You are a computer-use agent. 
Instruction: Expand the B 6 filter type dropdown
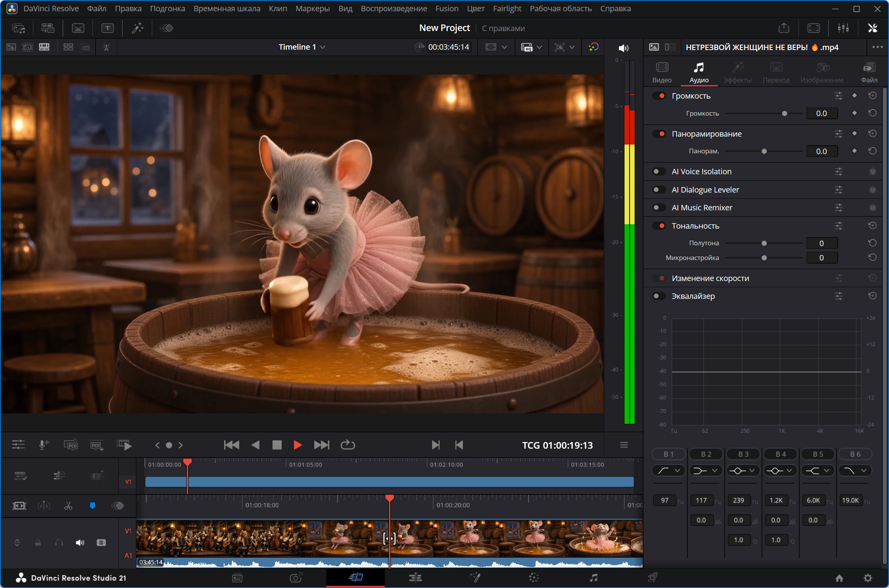pyautogui.click(x=855, y=470)
